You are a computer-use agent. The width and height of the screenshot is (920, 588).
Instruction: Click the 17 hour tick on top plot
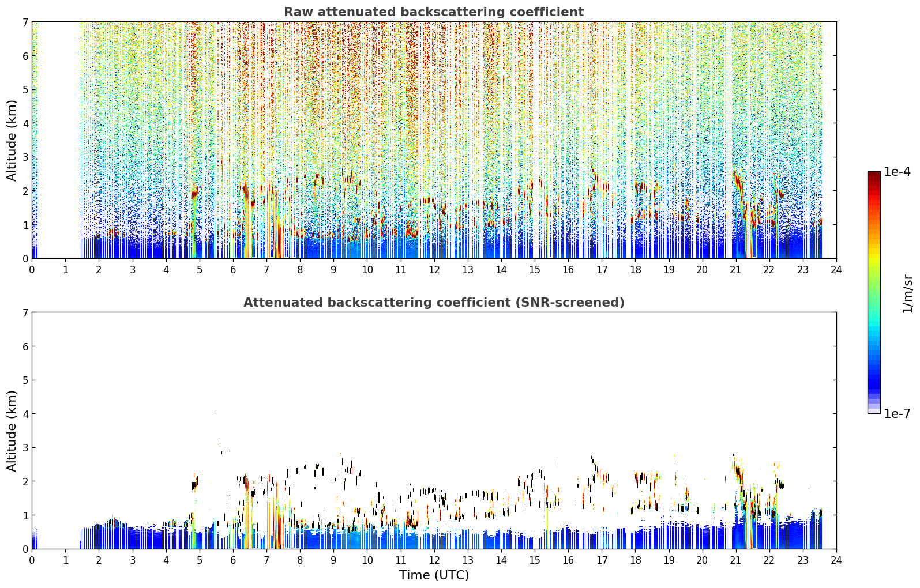click(602, 269)
